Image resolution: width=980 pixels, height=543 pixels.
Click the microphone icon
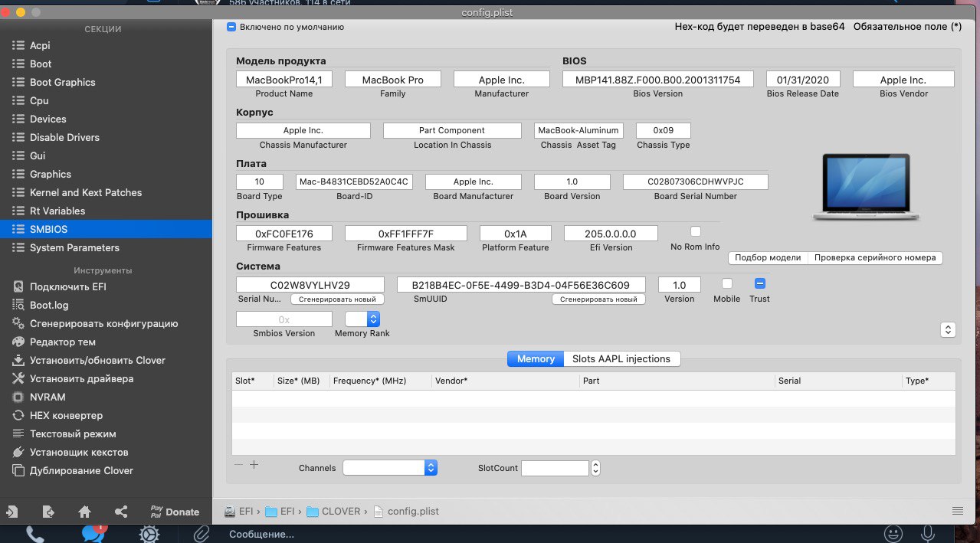coord(929,534)
